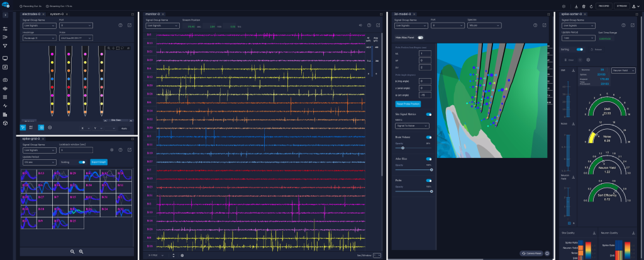Open the top bar settings gear
Screen dimensions: 644x260
tap(564, 6)
